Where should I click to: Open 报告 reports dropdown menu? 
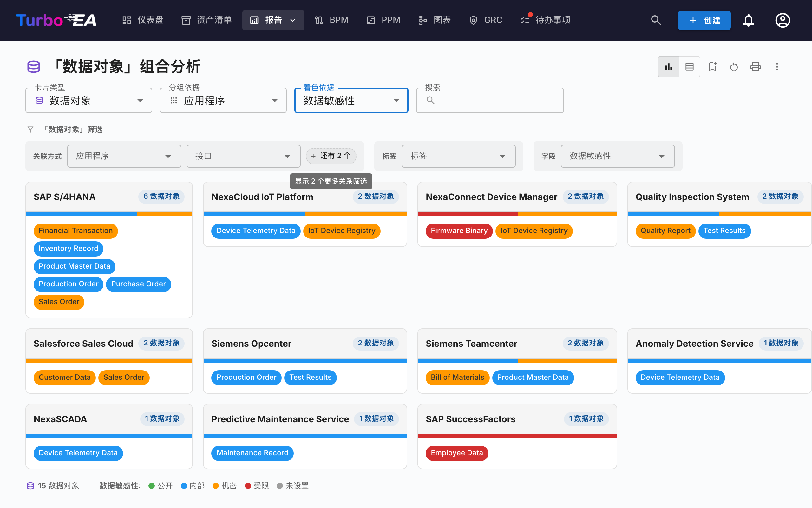[273, 20]
